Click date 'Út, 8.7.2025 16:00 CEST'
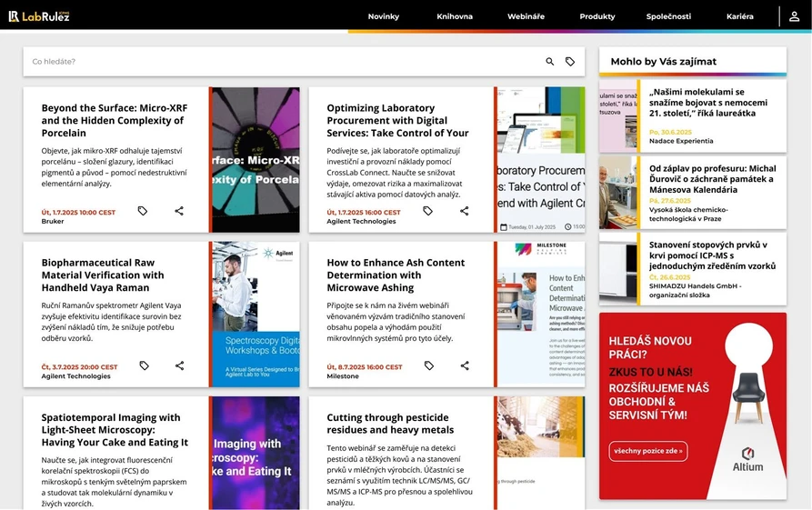Image resolution: width=812 pixels, height=510 pixels. [365, 367]
